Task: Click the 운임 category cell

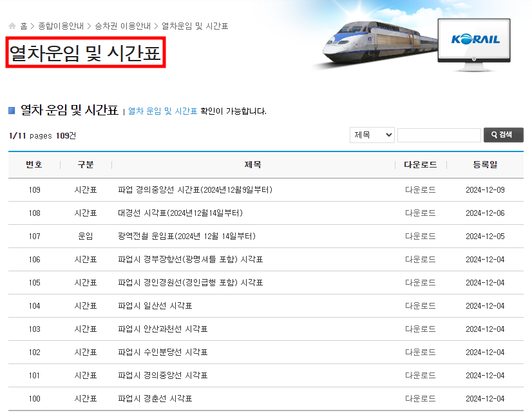Action: pos(86,236)
